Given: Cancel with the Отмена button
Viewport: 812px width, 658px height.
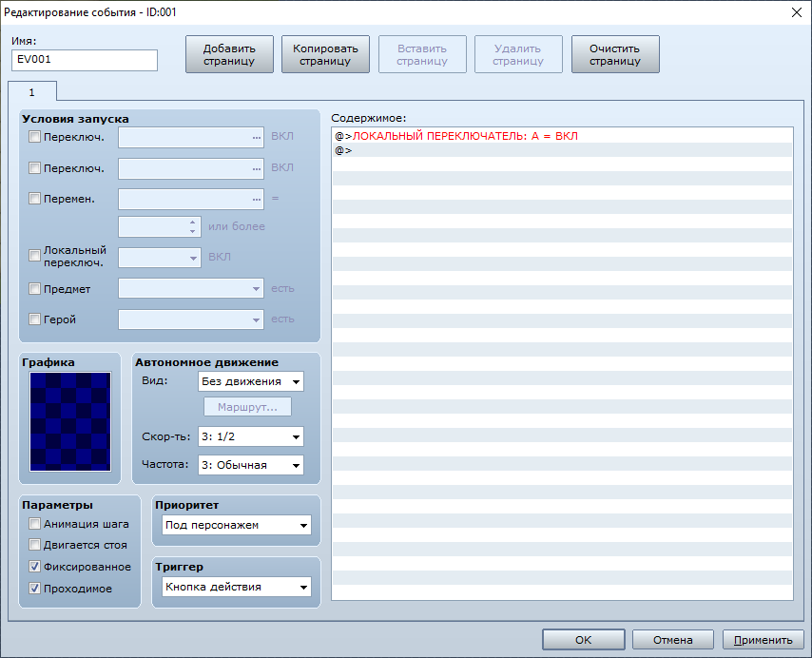Looking at the screenshot, I should pos(672,639).
